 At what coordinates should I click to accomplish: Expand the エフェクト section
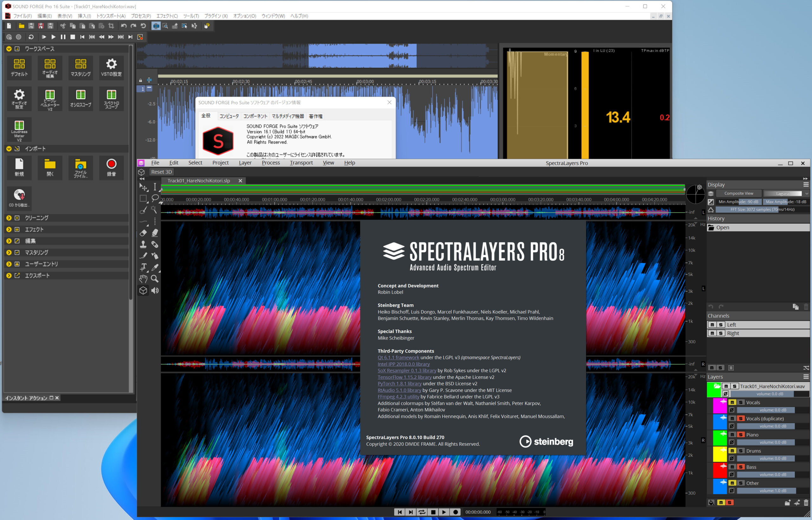point(9,229)
